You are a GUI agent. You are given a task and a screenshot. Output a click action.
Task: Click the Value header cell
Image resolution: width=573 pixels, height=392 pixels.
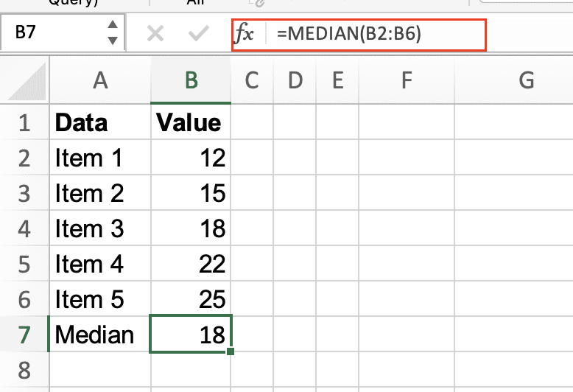pos(191,122)
